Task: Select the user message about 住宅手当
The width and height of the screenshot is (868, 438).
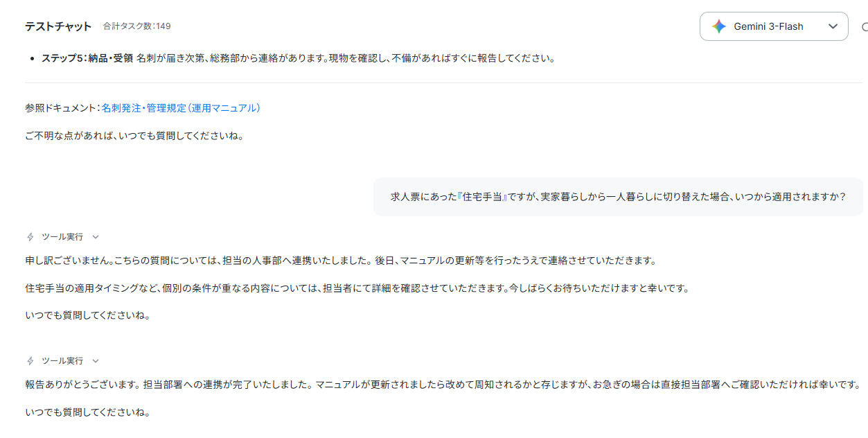Action: coord(618,197)
